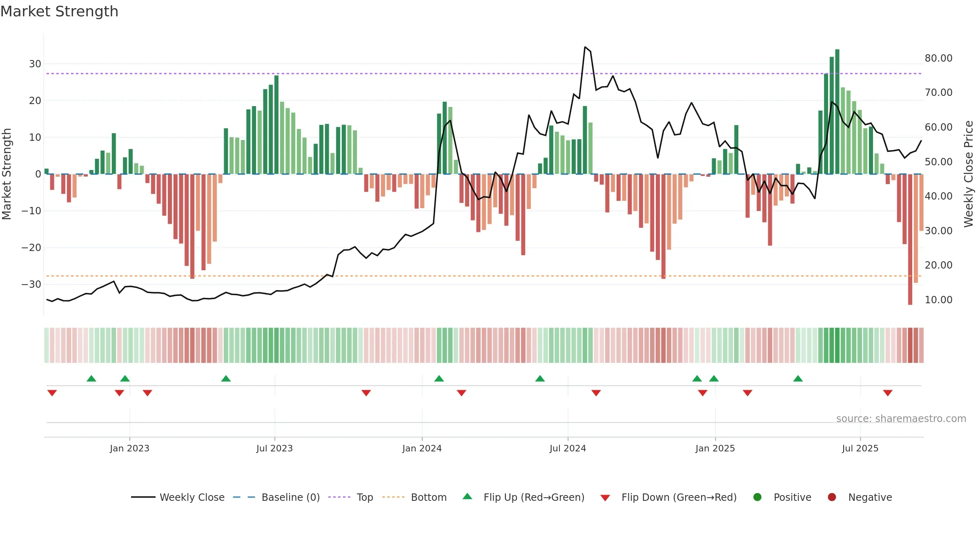Select the last red flip-down marker after Jul 2025
The height and width of the screenshot is (551, 980).
click(x=888, y=393)
